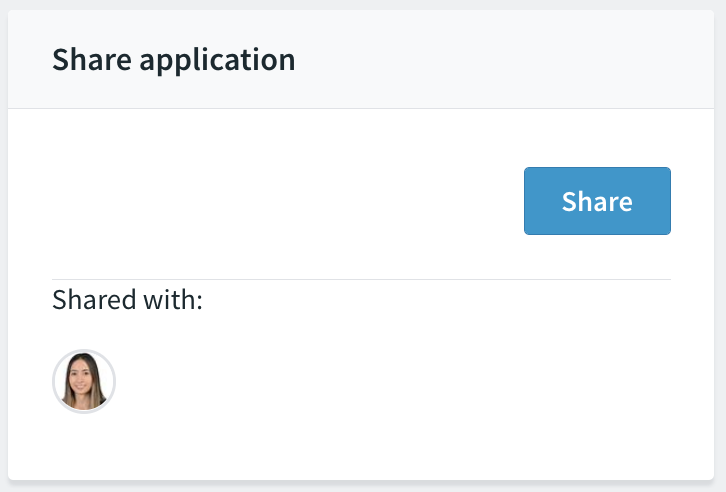Click the white card body below the avatar

361,447
